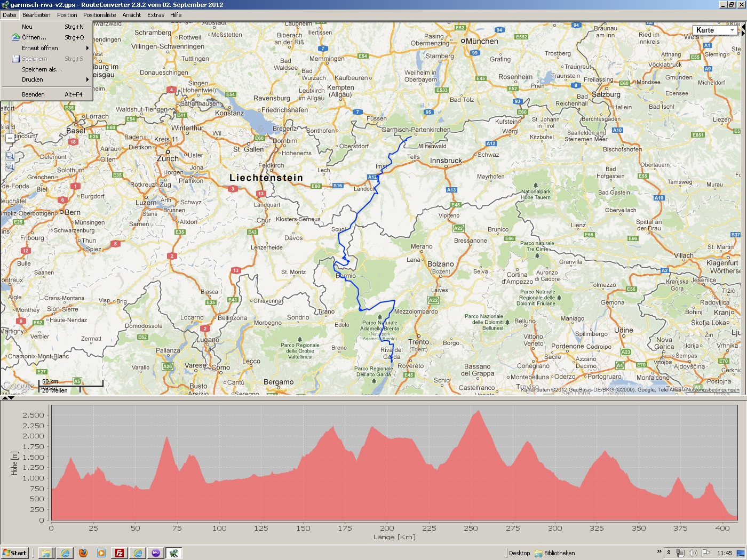Click the Garmisch-Partenkirchen label on map
This screenshot has height=560, width=747.
point(416,130)
